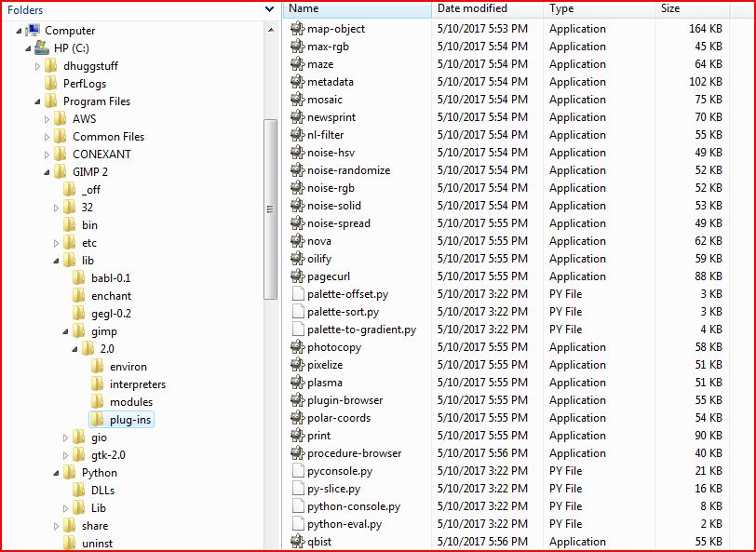756x552 pixels.
Task: Expand the dhuggstuff folder
Action: tap(37, 66)
